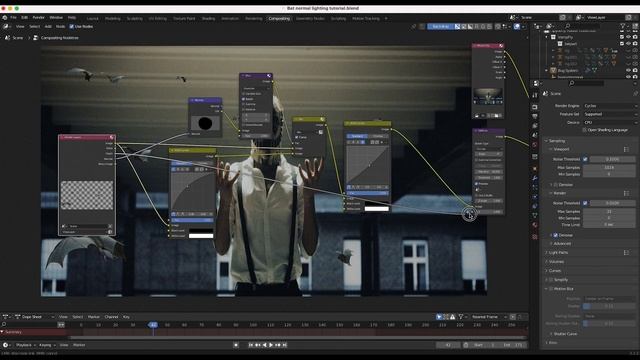Open the Physics properties tab icon
This screenshot has height=360, width=640.
point(535,197)
